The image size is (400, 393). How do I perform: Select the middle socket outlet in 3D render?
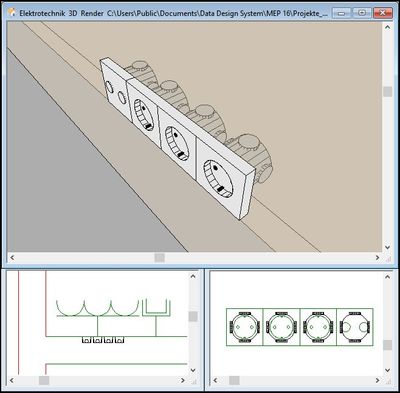(x=177, y=143)
